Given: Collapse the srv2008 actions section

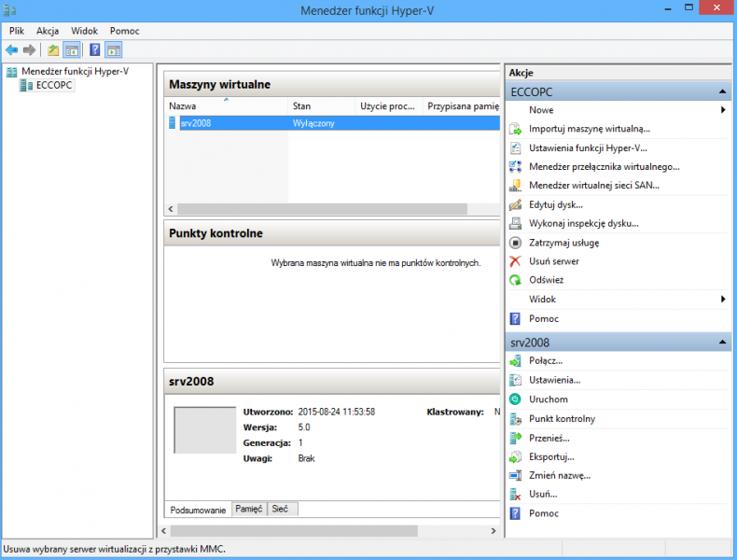Looking at the screenshot, I should [723, 343].
